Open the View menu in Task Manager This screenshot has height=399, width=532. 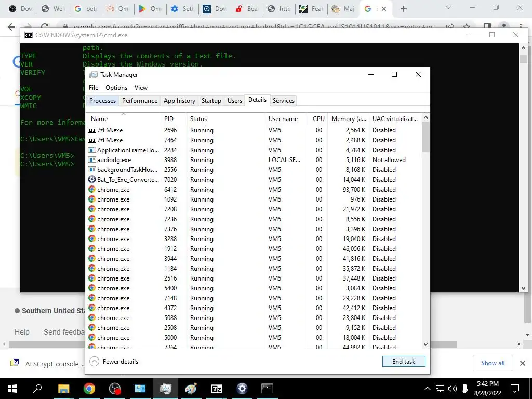(x=141, y=87)
